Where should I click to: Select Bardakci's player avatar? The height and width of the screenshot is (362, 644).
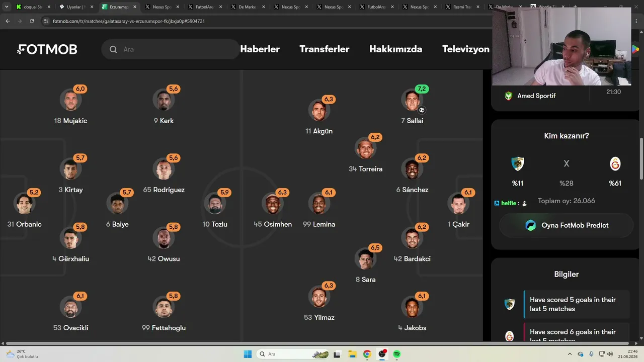pyautogui.click(x=412, y=238)
